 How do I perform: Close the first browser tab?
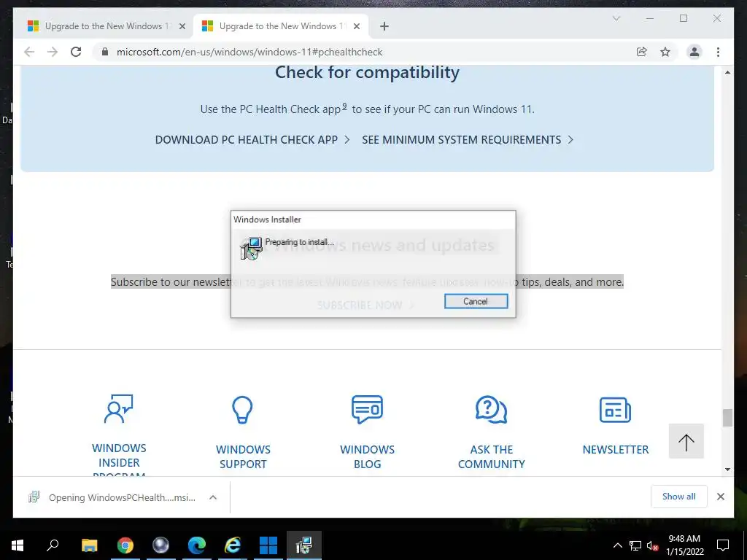click(182, 27)
